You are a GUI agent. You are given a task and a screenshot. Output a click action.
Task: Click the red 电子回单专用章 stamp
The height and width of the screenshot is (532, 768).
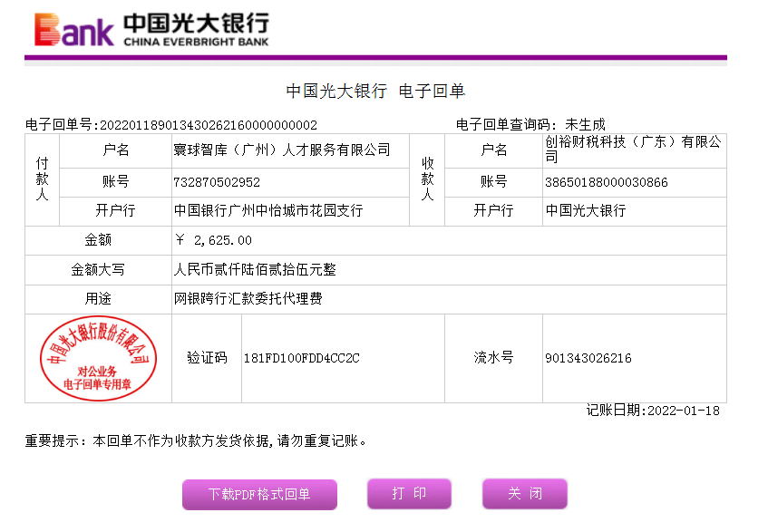[x=98, y=359]
